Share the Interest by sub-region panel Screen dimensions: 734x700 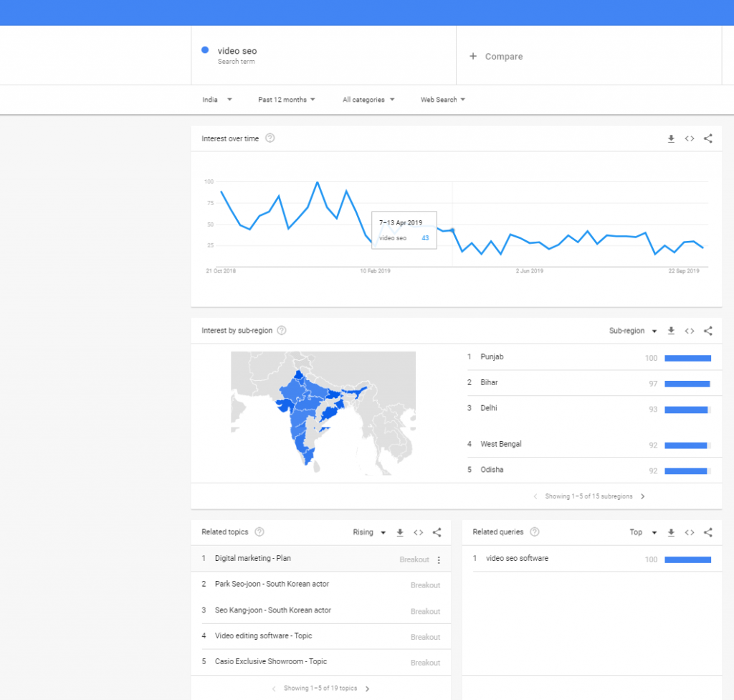coord(707,331)
